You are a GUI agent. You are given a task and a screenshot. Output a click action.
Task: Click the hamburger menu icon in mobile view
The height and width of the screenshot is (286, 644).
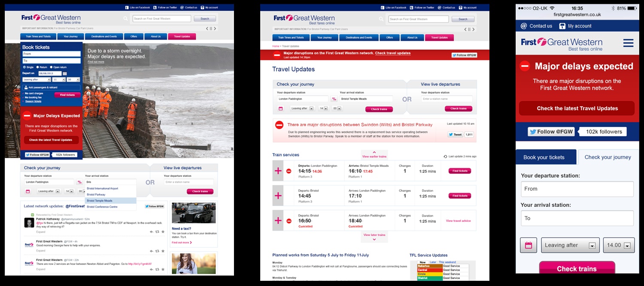pyautogui.click(x=628, y=43)
